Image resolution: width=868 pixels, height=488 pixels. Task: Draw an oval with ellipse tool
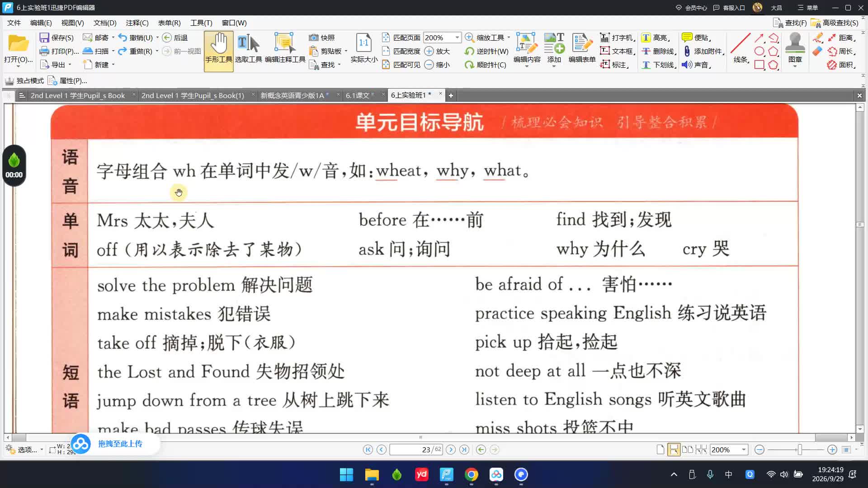(x=759, y=51)
